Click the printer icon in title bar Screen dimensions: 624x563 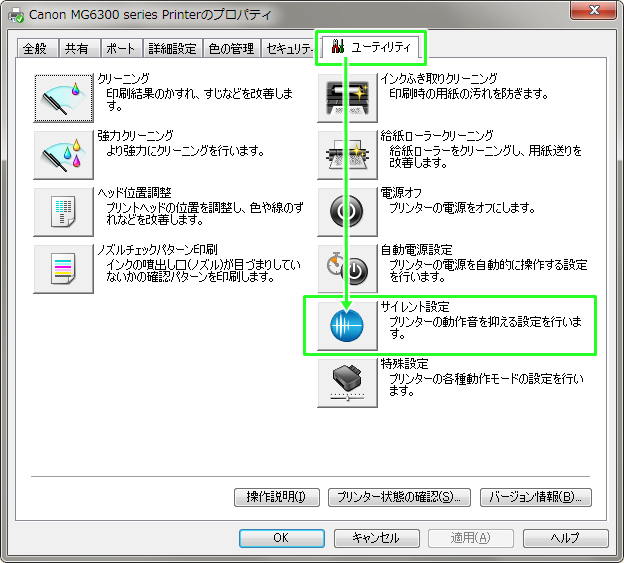16,15
